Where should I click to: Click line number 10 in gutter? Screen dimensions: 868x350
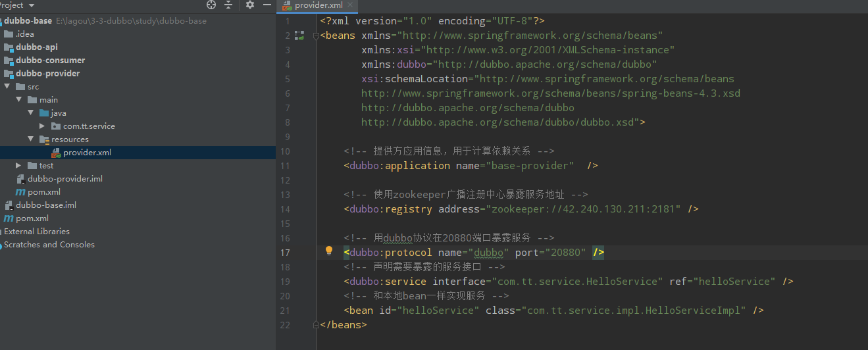(x=284, y=151)
